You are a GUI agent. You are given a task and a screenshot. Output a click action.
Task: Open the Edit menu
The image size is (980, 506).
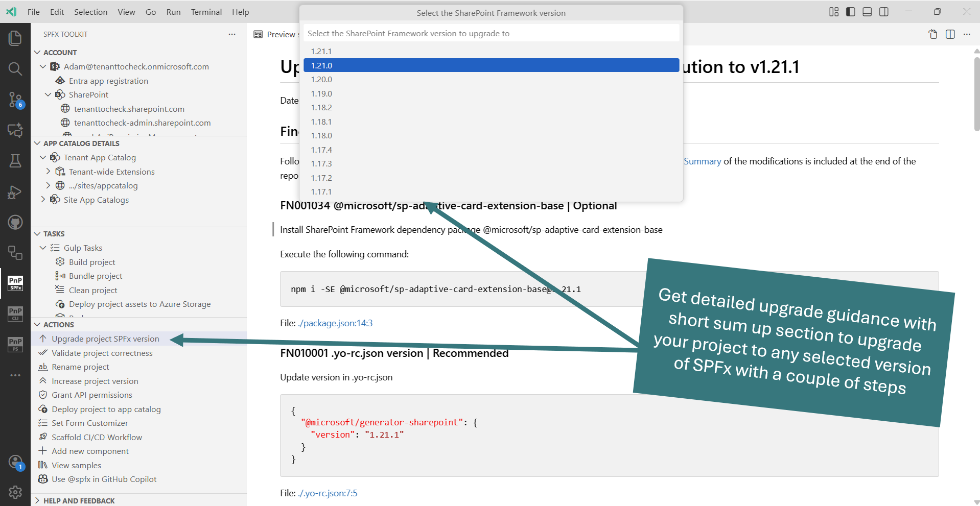click(57, 12)
